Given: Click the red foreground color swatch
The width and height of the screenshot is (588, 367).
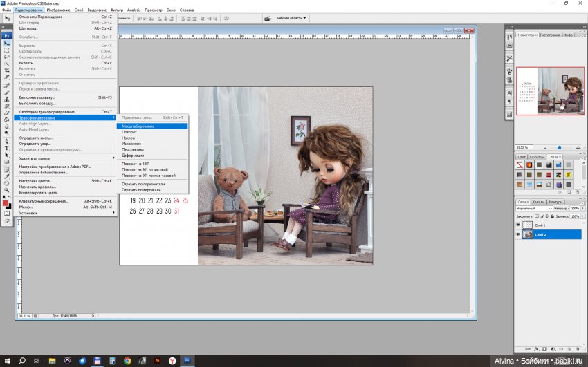Looking at the screenshot, I should click(x=6, y=203).
